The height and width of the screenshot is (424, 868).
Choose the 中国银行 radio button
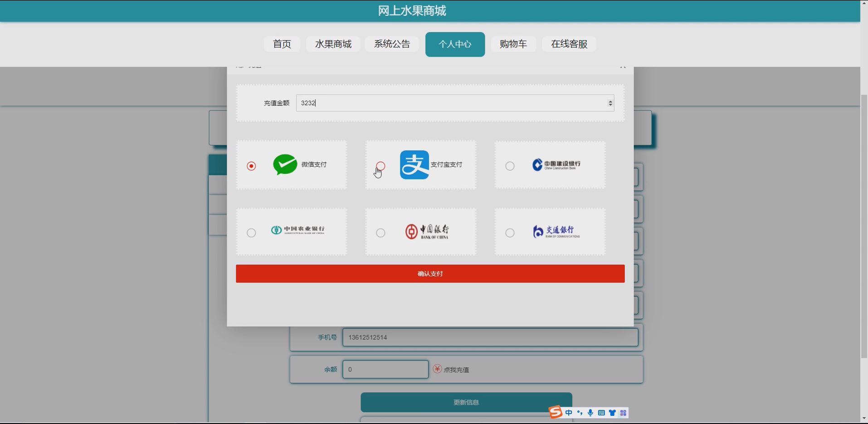(x=380, y=233)
